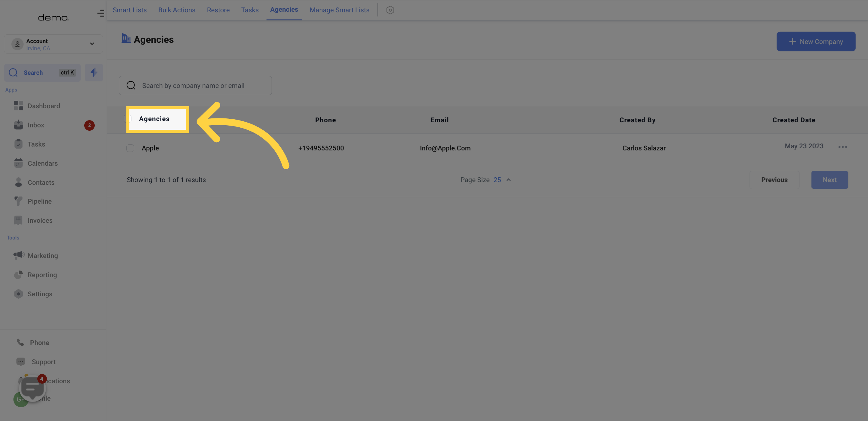Click the Showing 1 to 1 results text
Screen dimensions: 868x421
(166, 180)
